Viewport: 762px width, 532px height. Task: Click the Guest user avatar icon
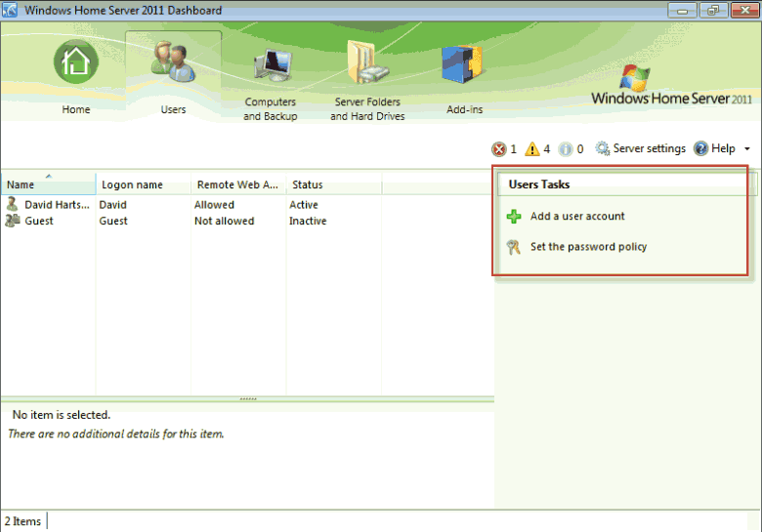[x=12, y=221]
